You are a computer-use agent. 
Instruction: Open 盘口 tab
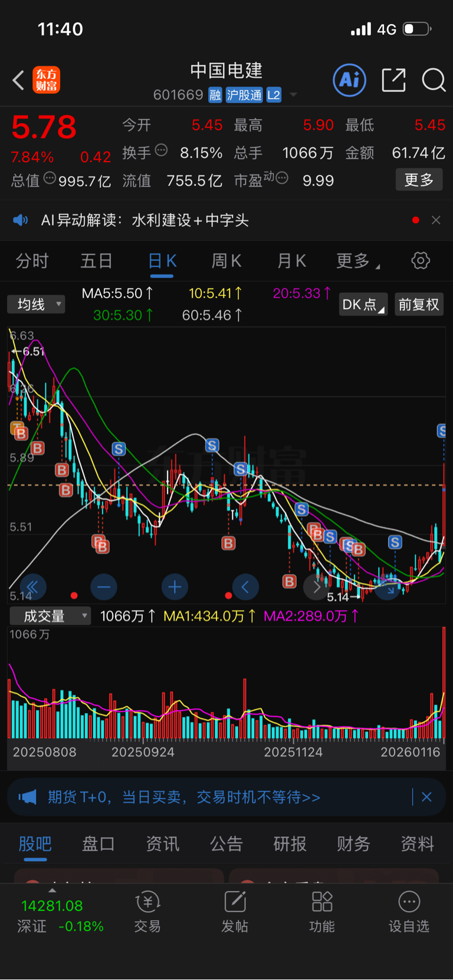pos(99,844)
